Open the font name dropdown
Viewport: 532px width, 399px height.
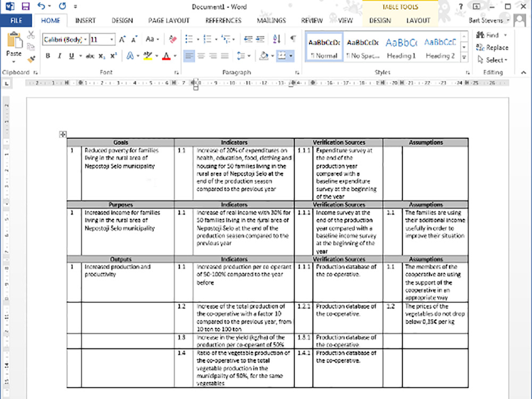coord(85,40)
